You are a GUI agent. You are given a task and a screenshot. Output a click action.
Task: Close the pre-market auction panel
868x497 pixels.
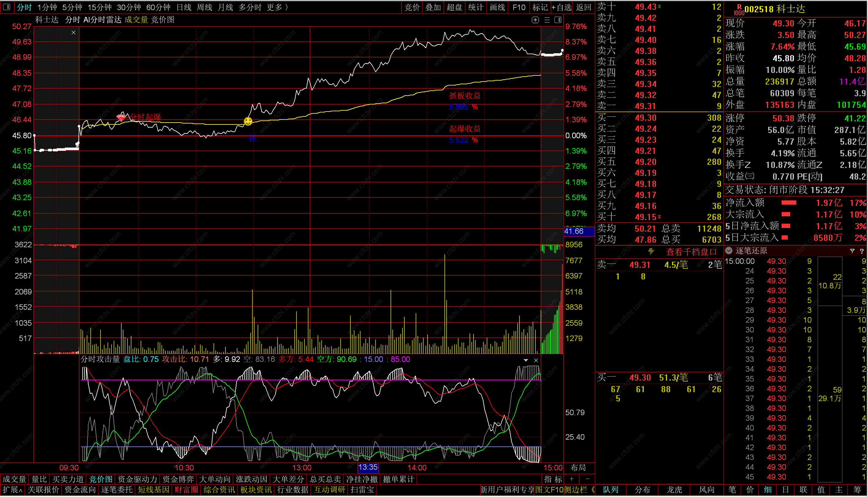pos(74,32)
